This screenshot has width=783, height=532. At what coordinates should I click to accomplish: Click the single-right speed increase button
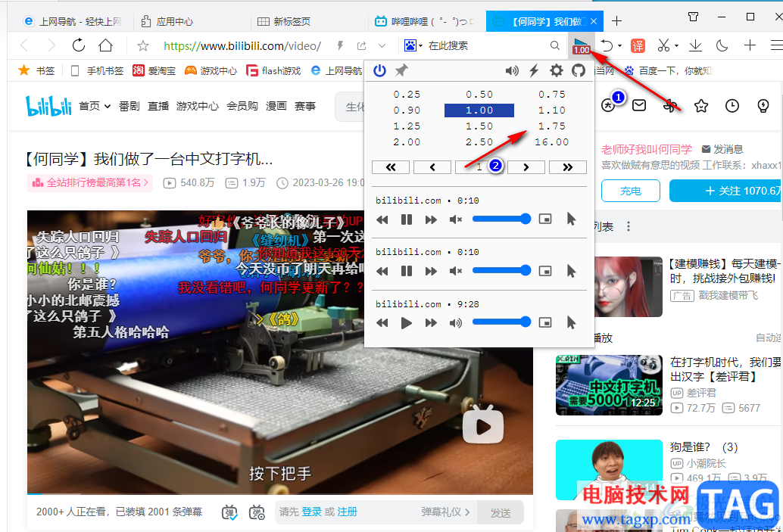(x=526, y=167)
